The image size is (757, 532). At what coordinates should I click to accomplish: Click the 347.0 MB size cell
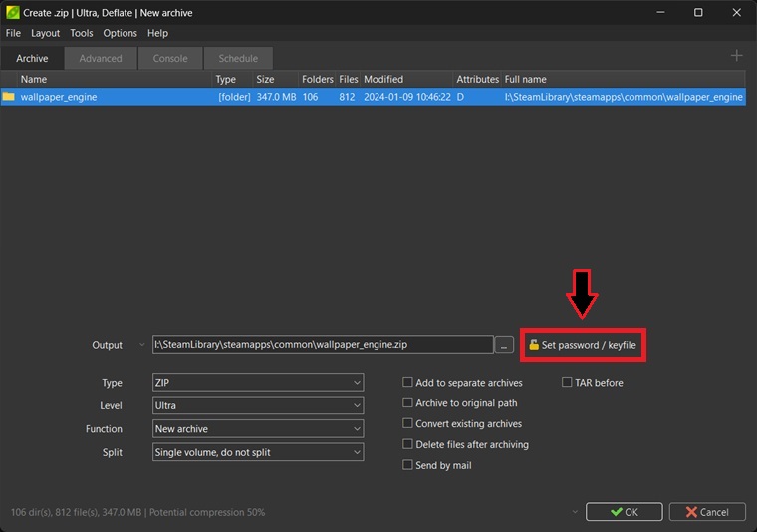276,97
